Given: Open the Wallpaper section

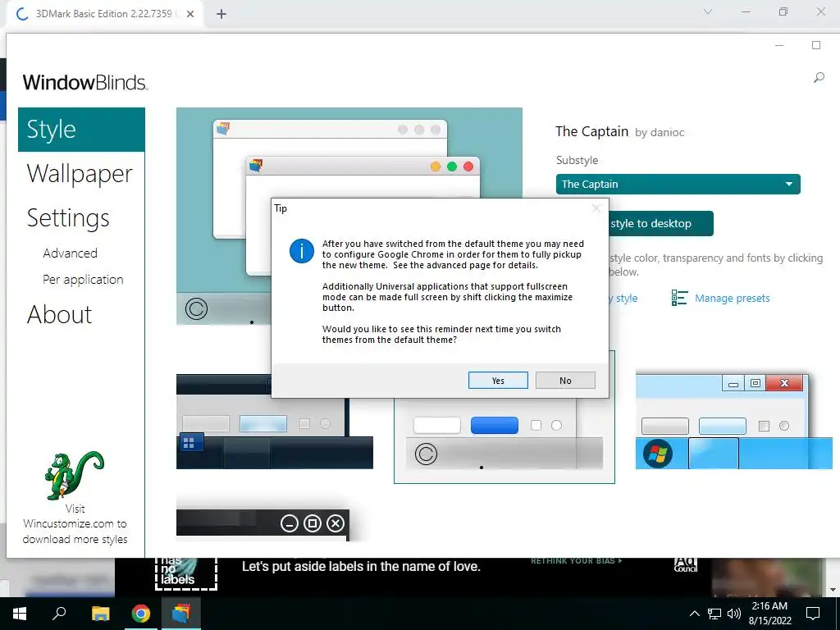Looking at the screenshot, I should 80,174.
